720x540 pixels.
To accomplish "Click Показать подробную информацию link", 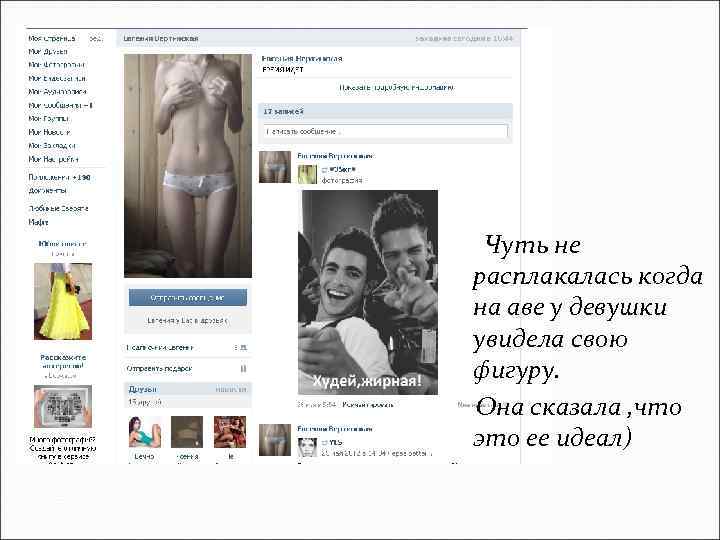I will point(397,87).
